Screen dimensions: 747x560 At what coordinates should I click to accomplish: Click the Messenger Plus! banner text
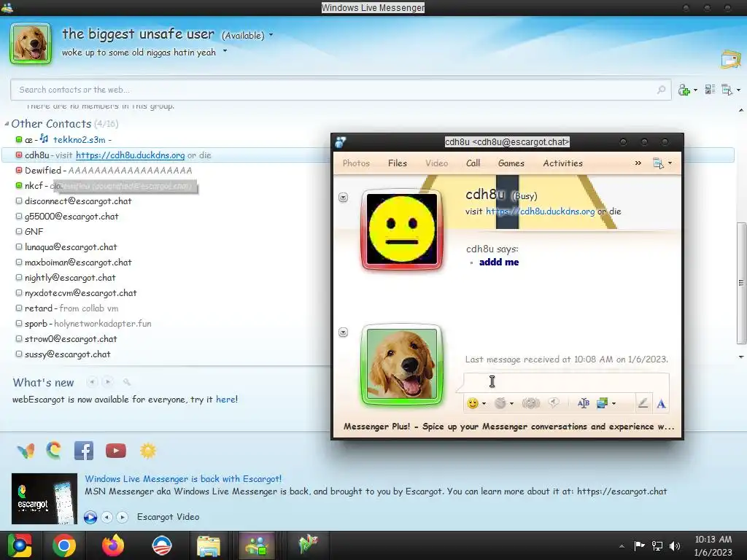tap(508, 426)
